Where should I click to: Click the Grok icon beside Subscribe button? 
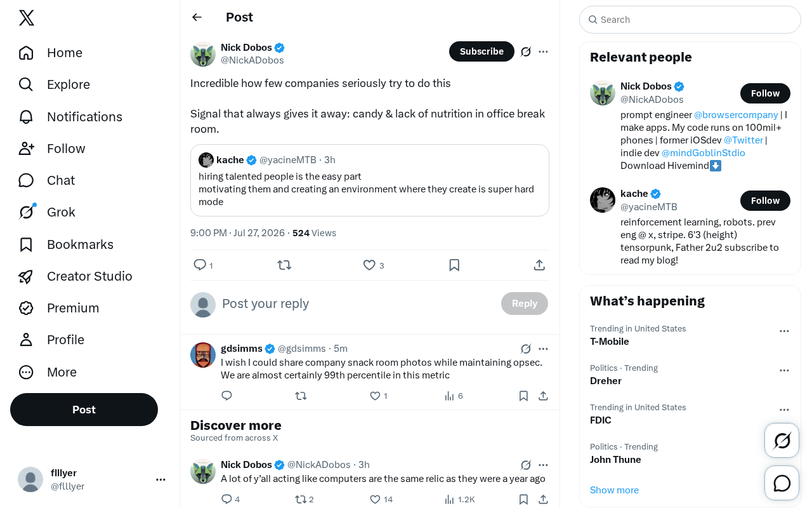(x=526, y=51)
